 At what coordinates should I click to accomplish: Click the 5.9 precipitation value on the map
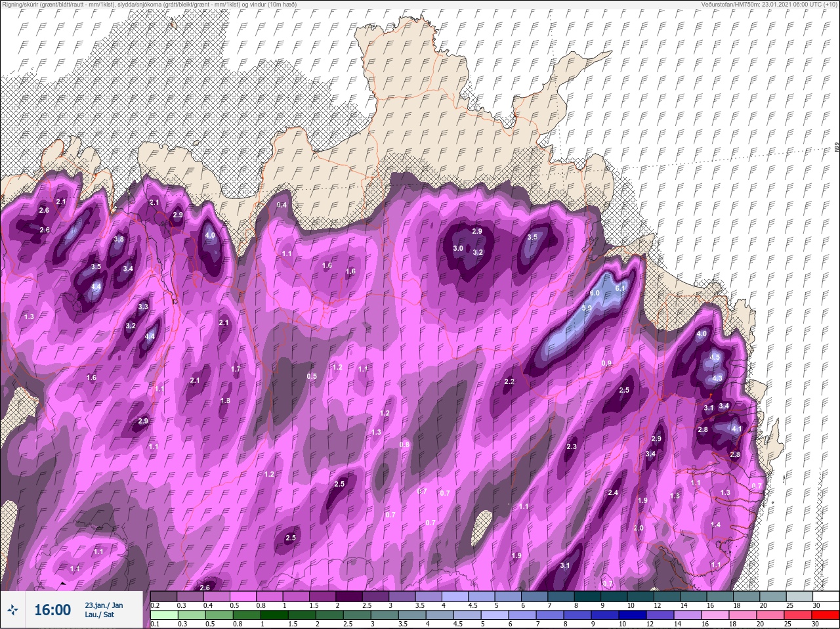pos(587,308)
